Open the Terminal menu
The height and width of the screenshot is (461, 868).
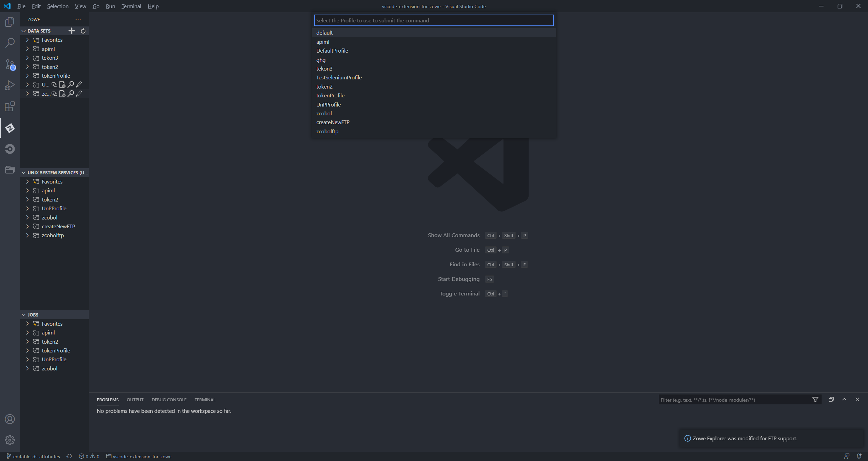(x=131, y=6)
